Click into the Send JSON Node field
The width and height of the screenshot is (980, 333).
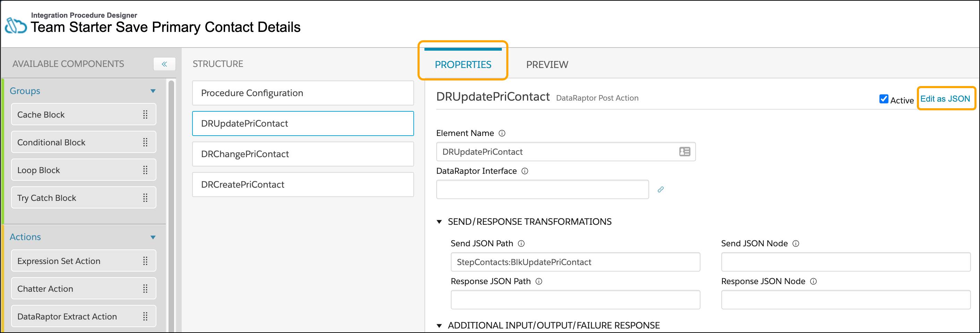846,262
